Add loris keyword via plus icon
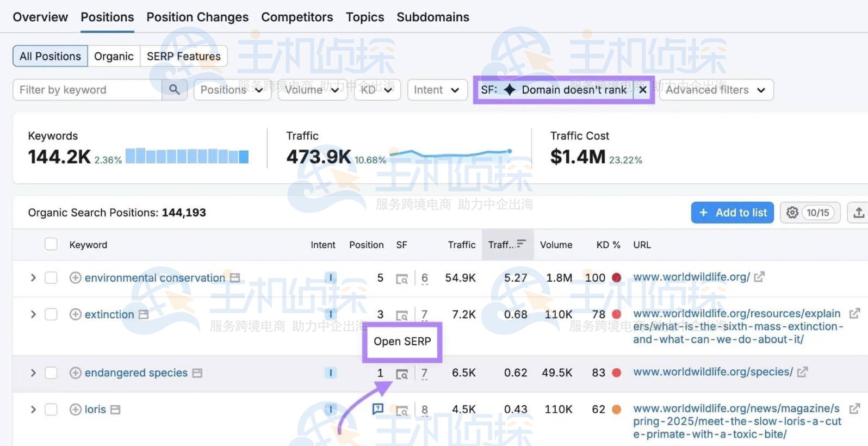 coord(76,410)
